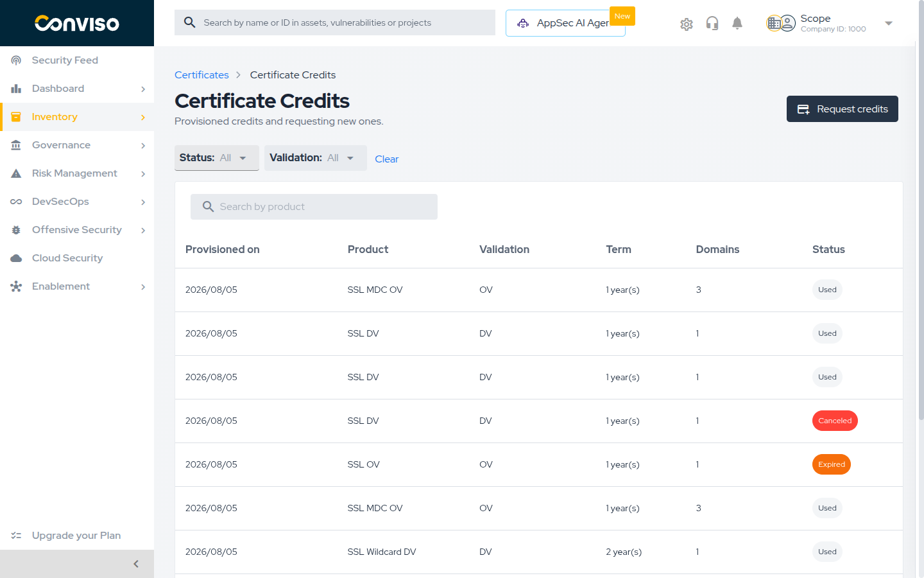
Task: Open settings gear icon in header
Action: click(x=687, y=24)
